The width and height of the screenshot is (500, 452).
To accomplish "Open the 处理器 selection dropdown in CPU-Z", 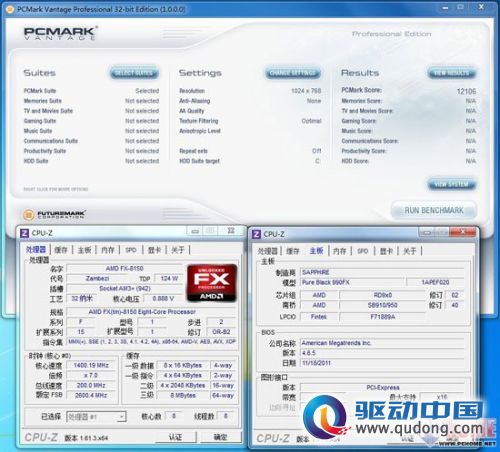I will tap(96, 416).
